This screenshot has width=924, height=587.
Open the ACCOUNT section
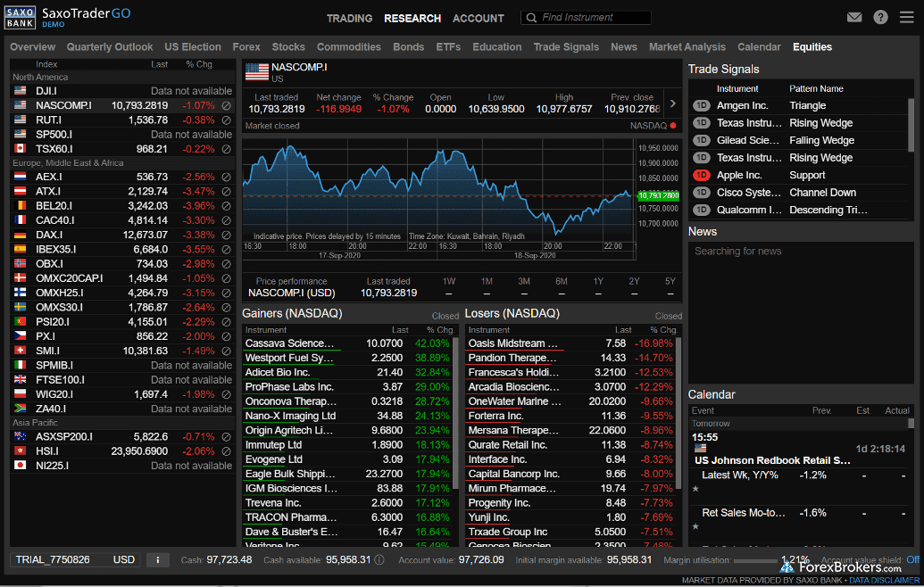(478, 18)
